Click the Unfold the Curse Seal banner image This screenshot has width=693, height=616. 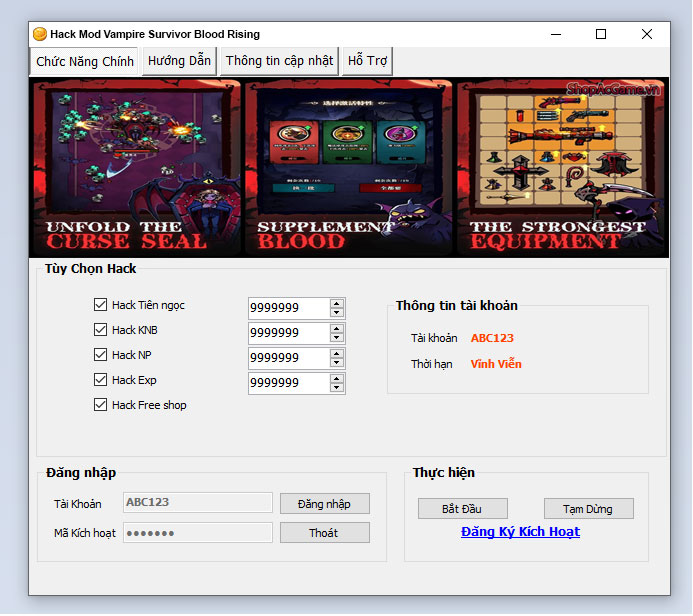point(135,167)
